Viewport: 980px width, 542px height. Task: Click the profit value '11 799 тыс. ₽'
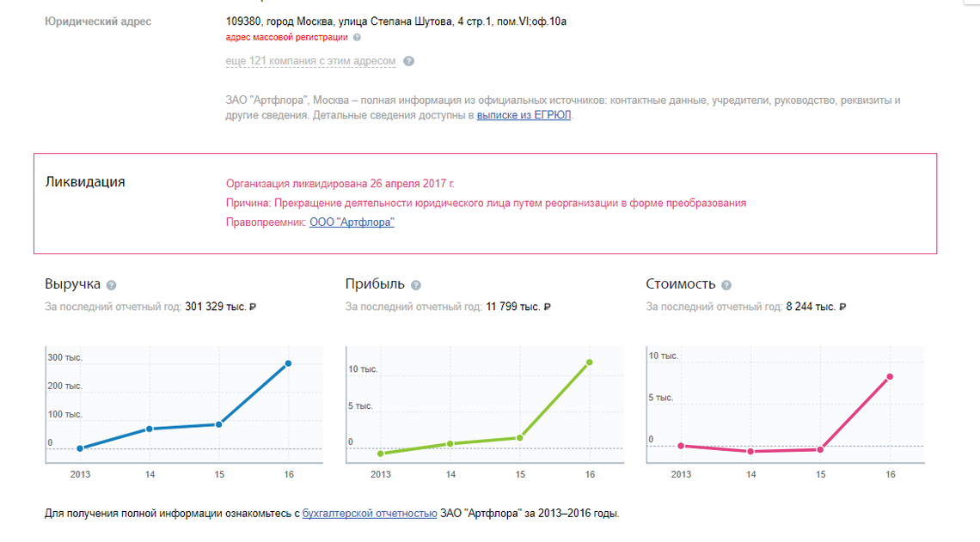(x=518, y=307)
